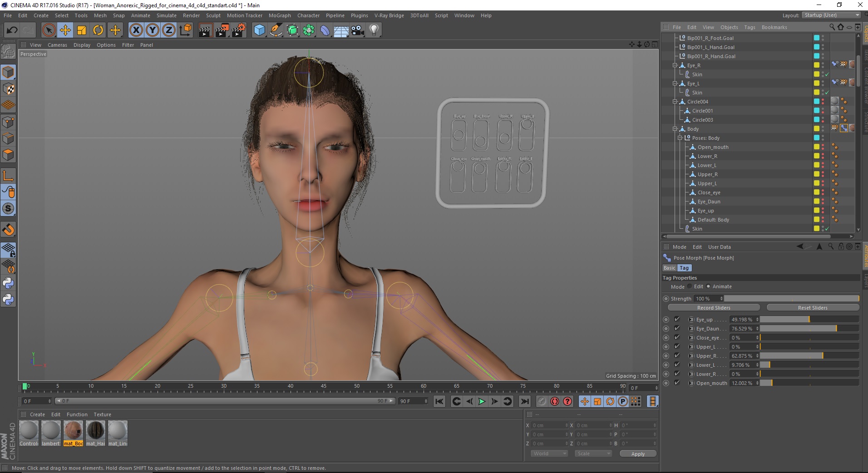Switch to Tag tab in Attributes
The height and width of the screenshot is (473, 868).
pyautogui.click(x=684, y=268)
